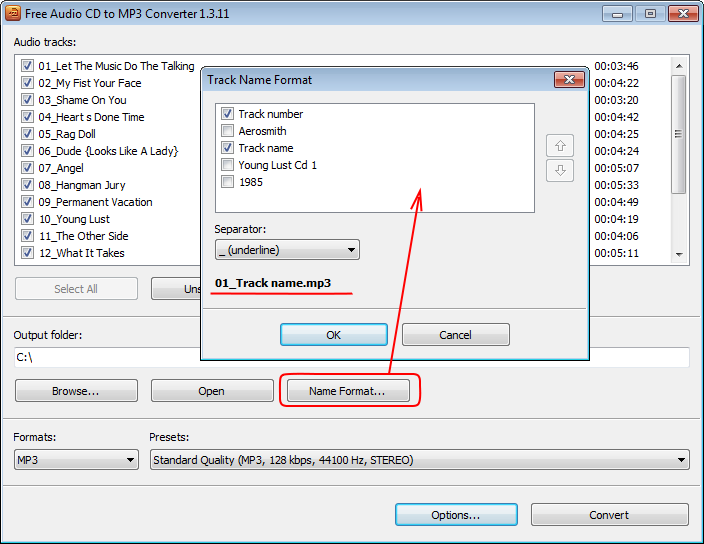Uncheck track 05_Rag Doll
The width and height of the screenshot is (704, 544).
tap(27, 134)
